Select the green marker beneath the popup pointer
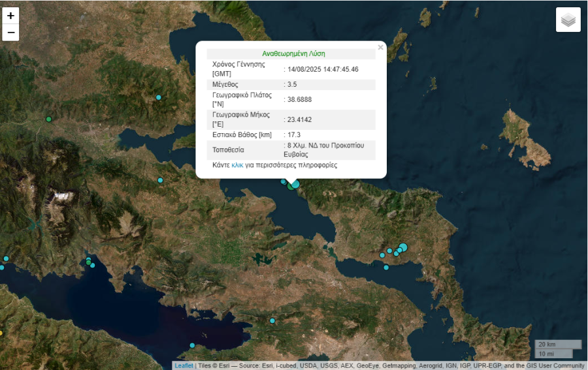This screenshot has height=370, width=588. pyautogui.click(x=290, y=187)
